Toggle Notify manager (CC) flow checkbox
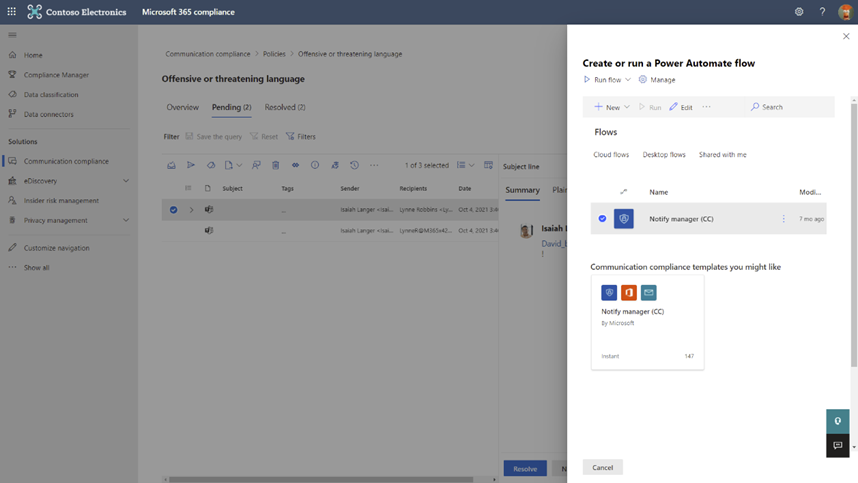 click(x=602, y=219)
